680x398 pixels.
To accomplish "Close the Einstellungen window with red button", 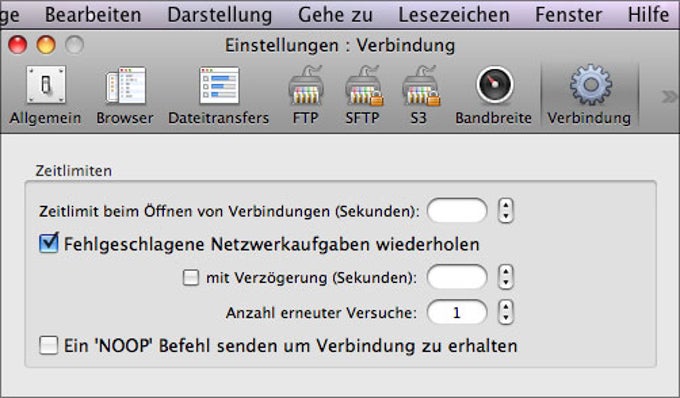I will (18, 45).
